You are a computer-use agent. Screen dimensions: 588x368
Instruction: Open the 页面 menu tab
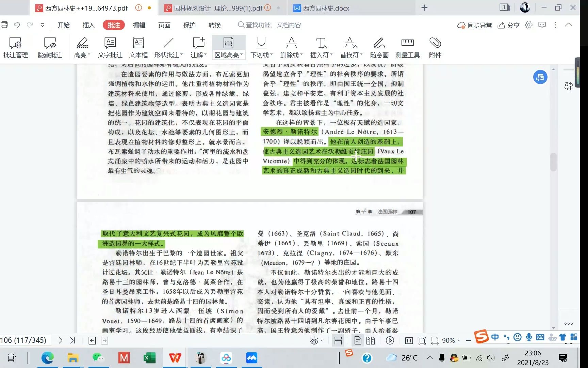click(x=164, y=25)
